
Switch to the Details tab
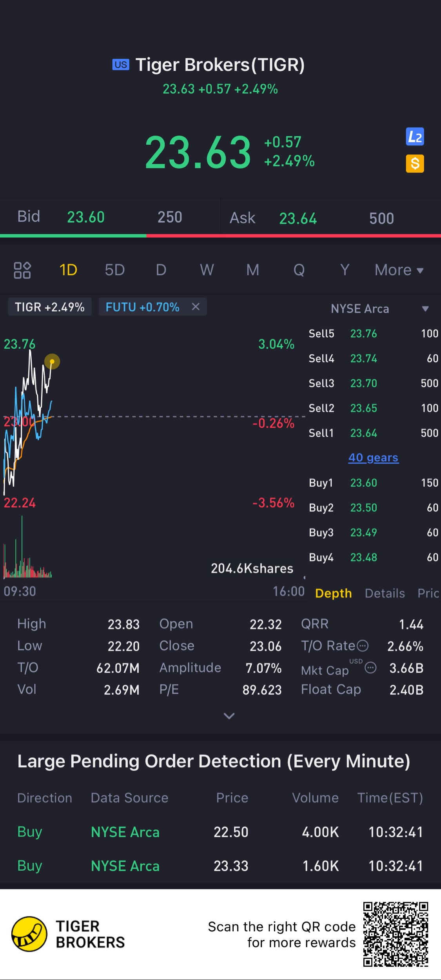click(x=385, y=593)
